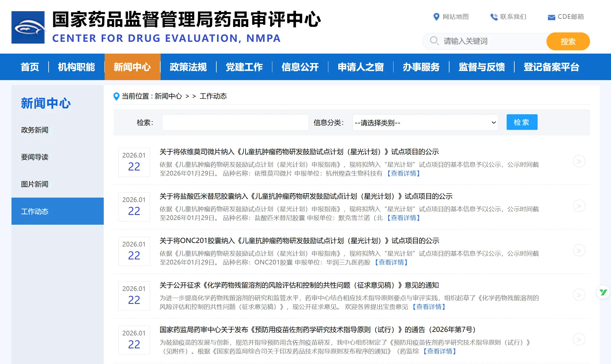The height and width of the screenshot is (364, 611).
Task: Click the breadcrumb location pin icon
Action: (116, 96)
